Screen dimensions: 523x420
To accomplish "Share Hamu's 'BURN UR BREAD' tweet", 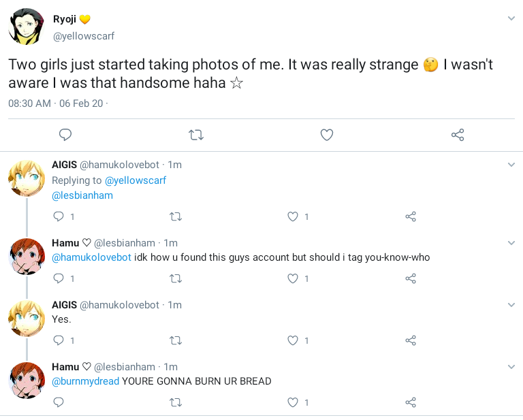I will point(411,402).
